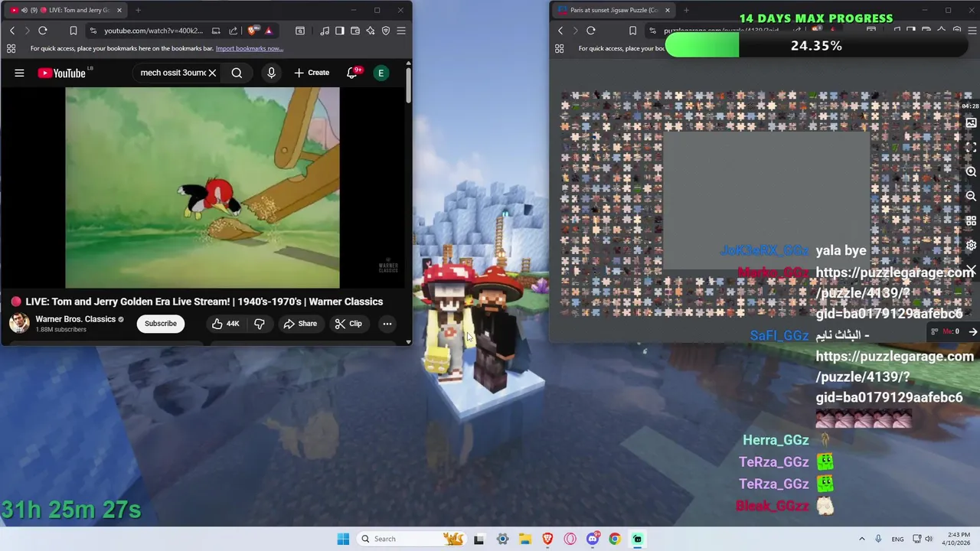This screenshot has height=551, width=980.
Task: Click the share icon in YouTube address bar
Action: pyautogui.click(x=234, y=31)
